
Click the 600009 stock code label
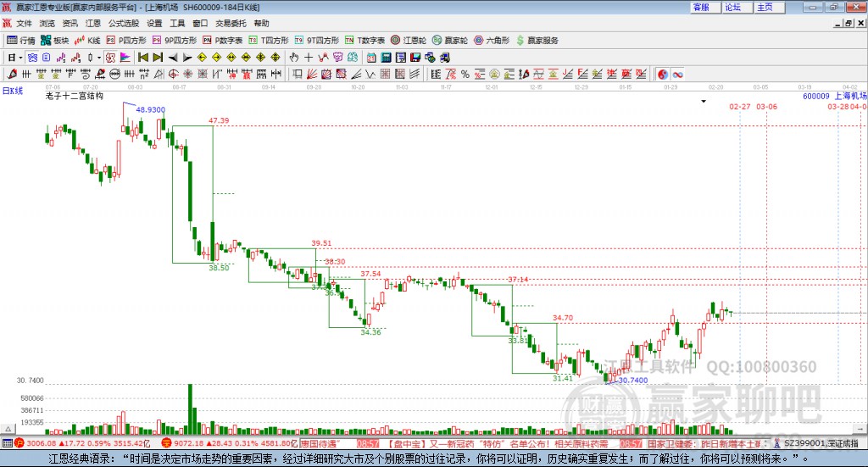(x=816, y=97)
